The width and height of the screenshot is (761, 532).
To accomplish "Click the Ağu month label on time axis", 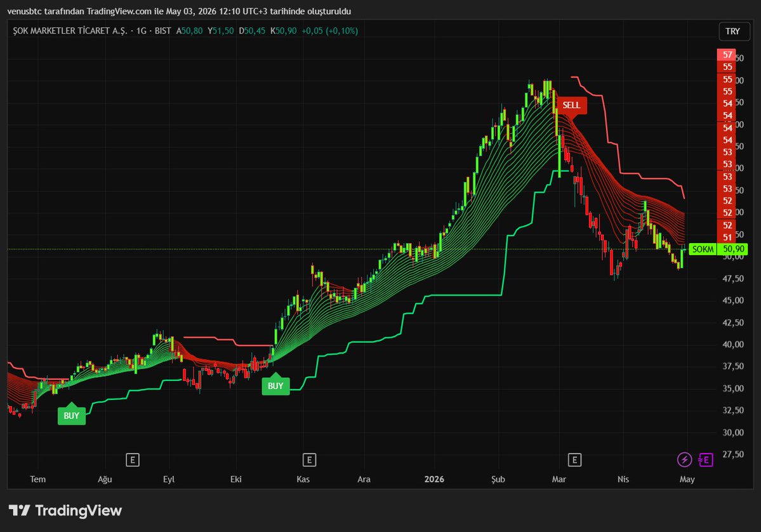I will (105, 479).
